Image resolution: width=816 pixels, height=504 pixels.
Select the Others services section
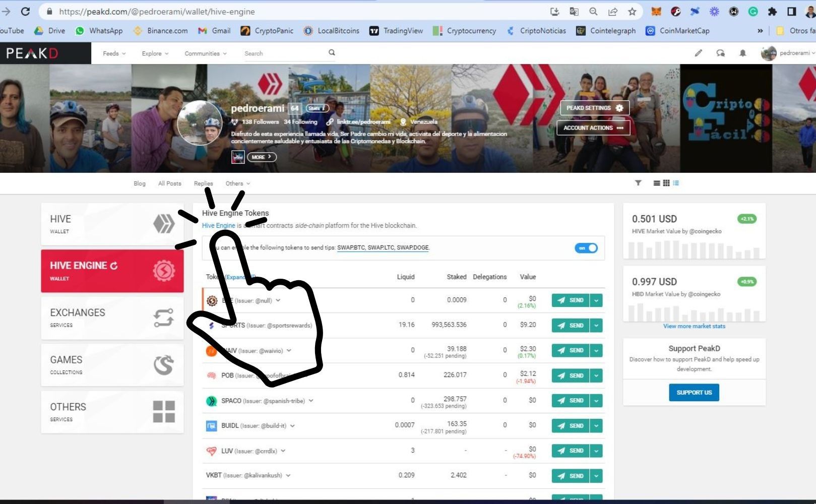(112, 412)
